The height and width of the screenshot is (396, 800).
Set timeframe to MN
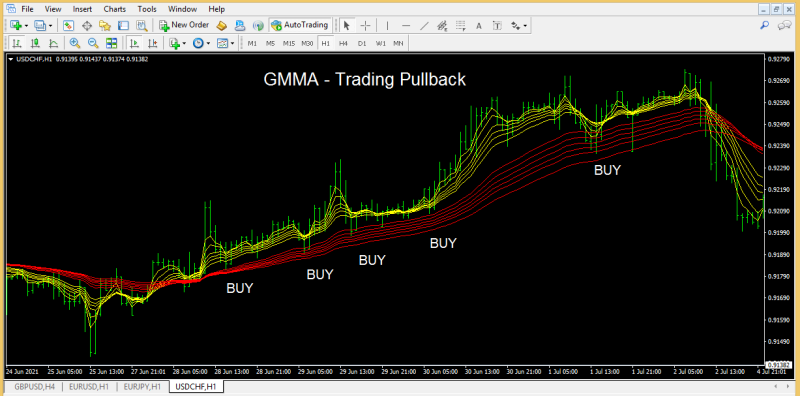tap(398, 44)
